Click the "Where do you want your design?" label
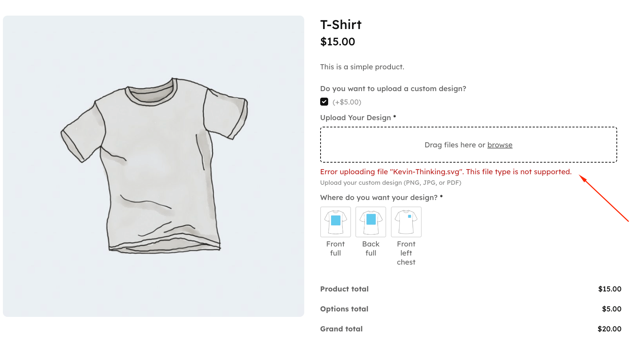Viewport: 644px width, 347px height. click(x=379, y=197)
